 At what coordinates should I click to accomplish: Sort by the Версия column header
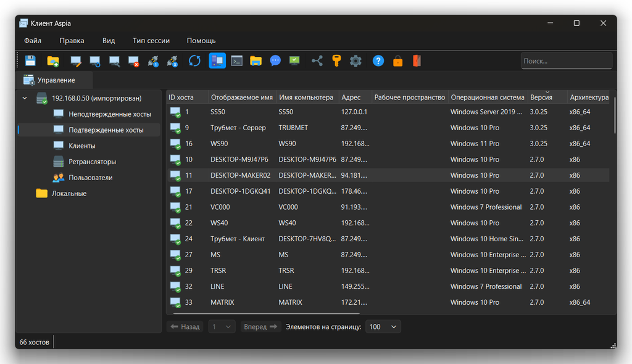(x=547, y=97)
